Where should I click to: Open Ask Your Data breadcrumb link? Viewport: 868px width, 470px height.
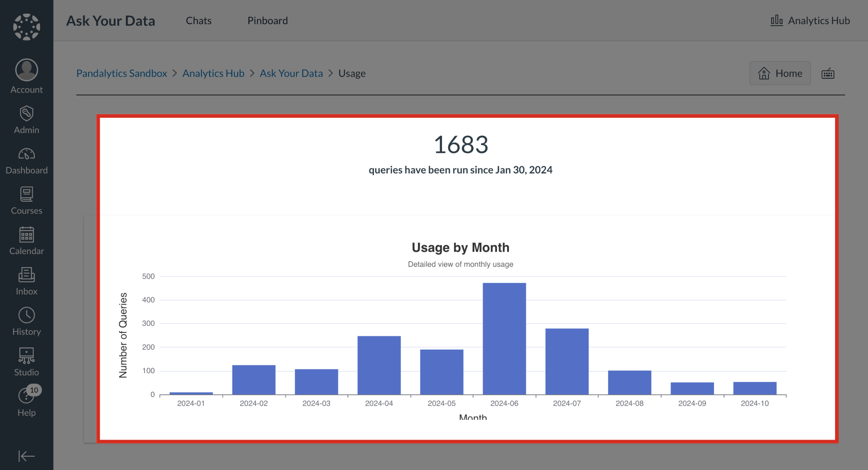292,73
